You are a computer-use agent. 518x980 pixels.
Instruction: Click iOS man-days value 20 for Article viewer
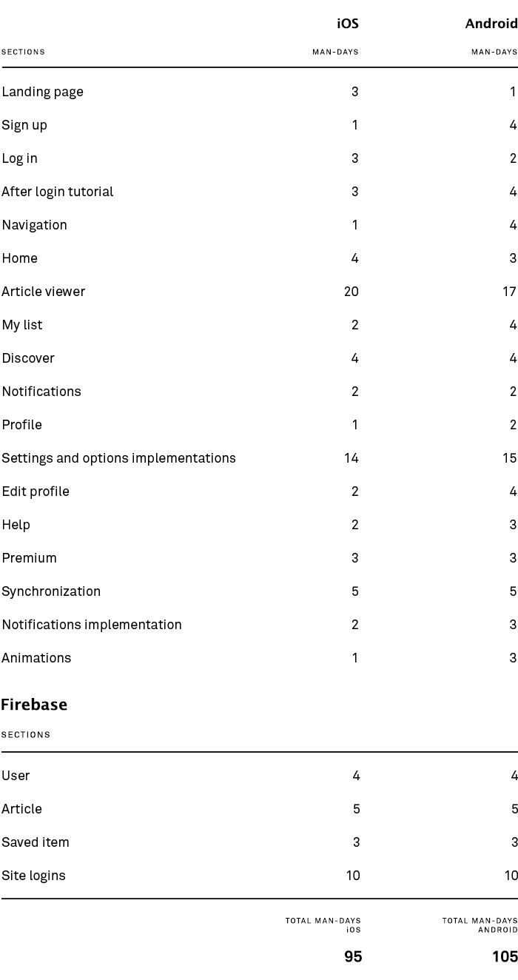click(351, 292)
